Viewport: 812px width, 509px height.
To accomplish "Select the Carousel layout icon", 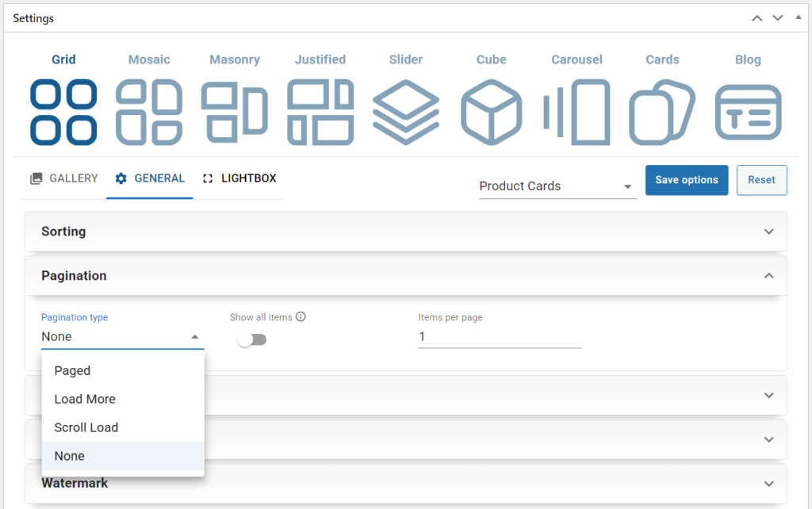I will pyautogui.click(x=577, y=111).
